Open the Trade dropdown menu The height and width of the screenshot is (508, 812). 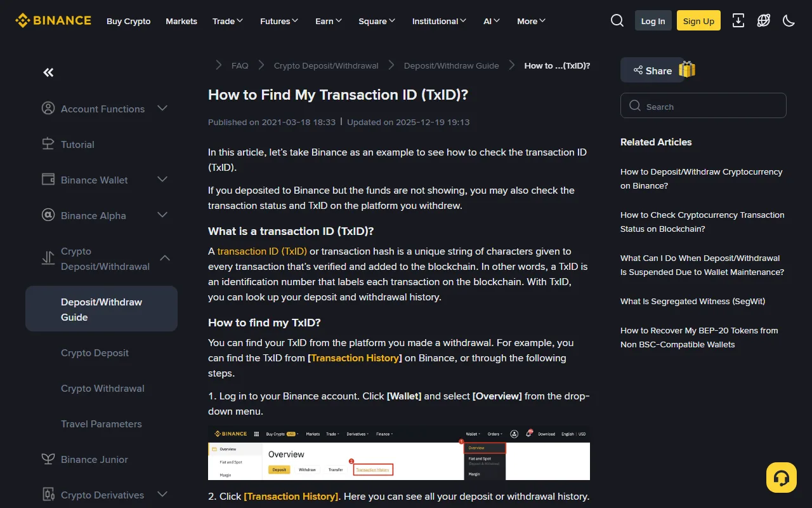228,21
